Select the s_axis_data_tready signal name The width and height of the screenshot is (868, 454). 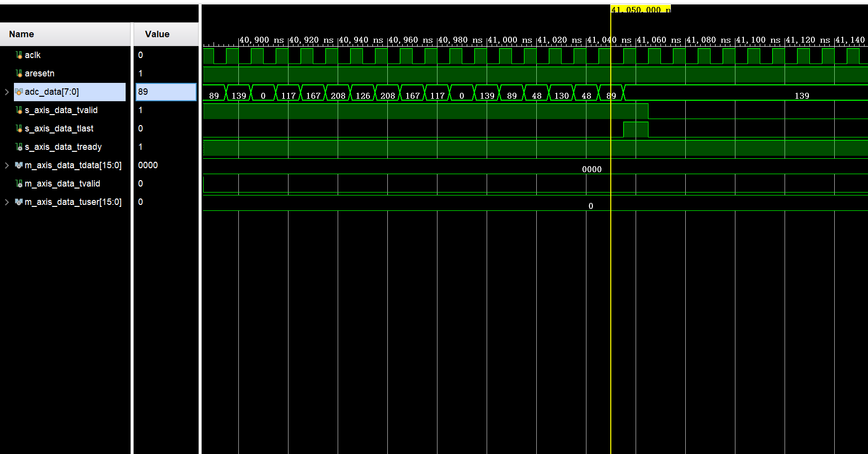click(x=63, y=147)
